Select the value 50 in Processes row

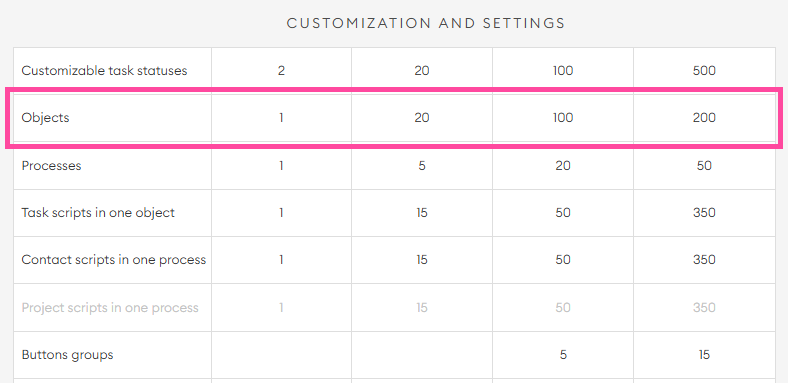[704, 165]
